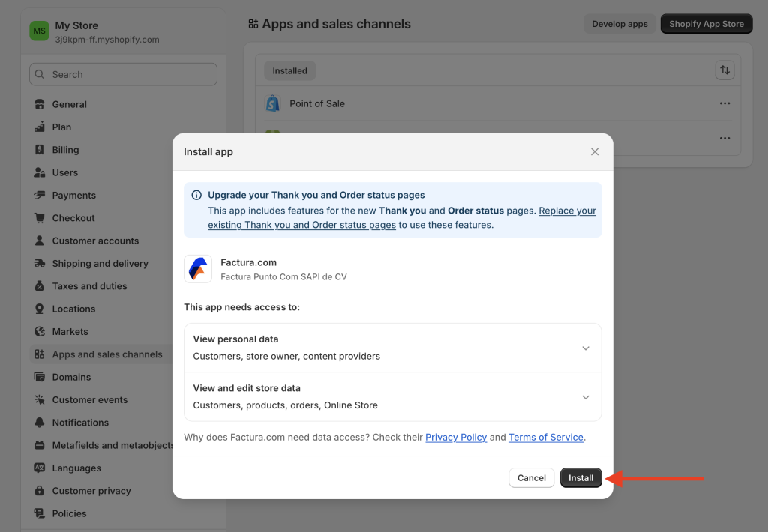Open the Shopify App Store
This screenshot has width=768, height=532.
[x=706, y=24]
